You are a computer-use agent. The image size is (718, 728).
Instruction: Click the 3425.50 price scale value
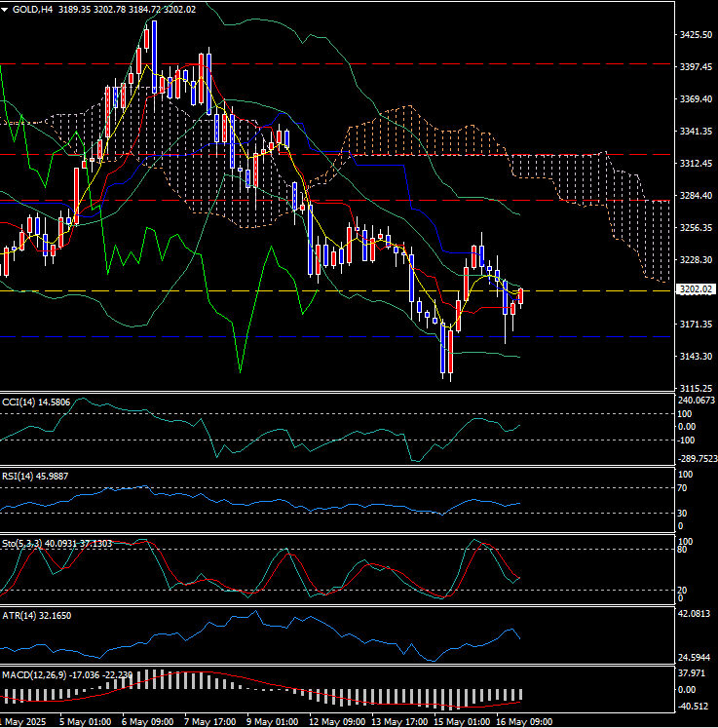[x=696, y=35]
